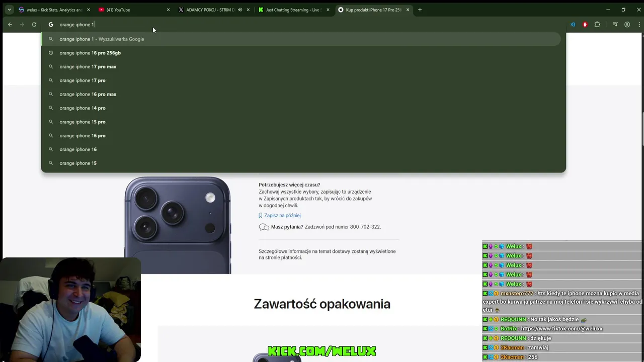Open the red hand ad blocker extension
644x362 pixels.
pyautogui.click(x=585, y=24)
